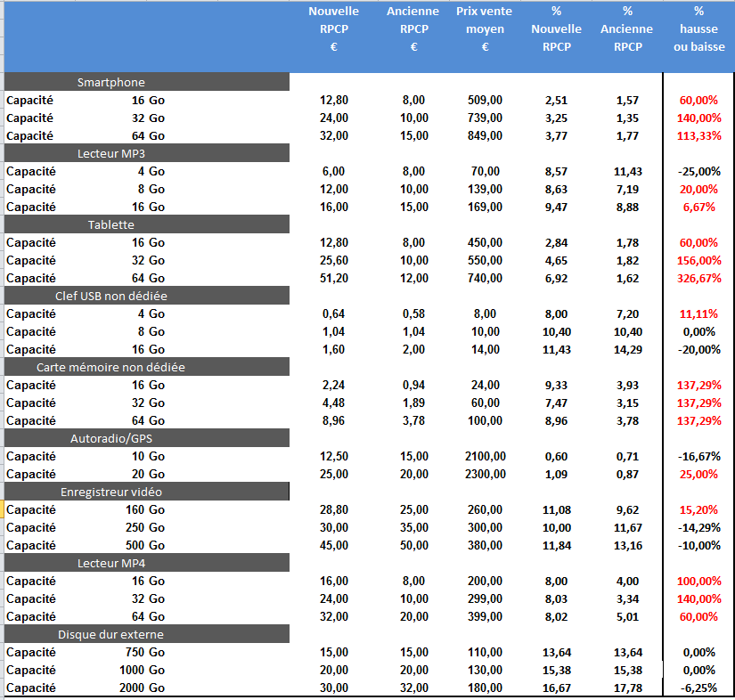The width and height of the screenshot is (735, 700).
Task: Select the 509,00 price cell
Action: pos(485,100)
